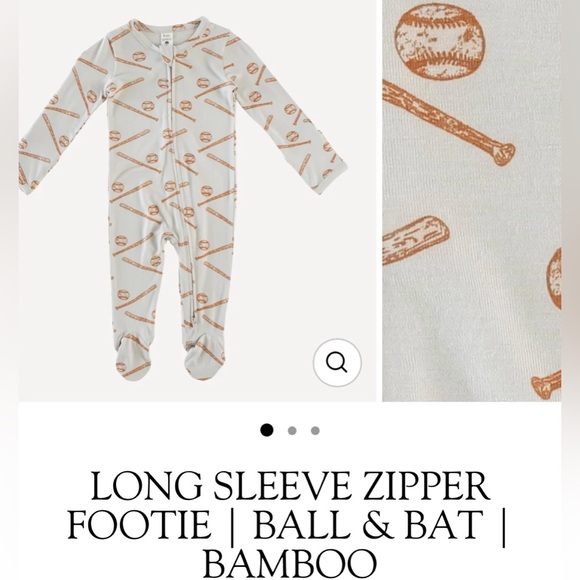Switch to the second carousel dot
The image size is (580, 580).
click(x=292, y=431)
